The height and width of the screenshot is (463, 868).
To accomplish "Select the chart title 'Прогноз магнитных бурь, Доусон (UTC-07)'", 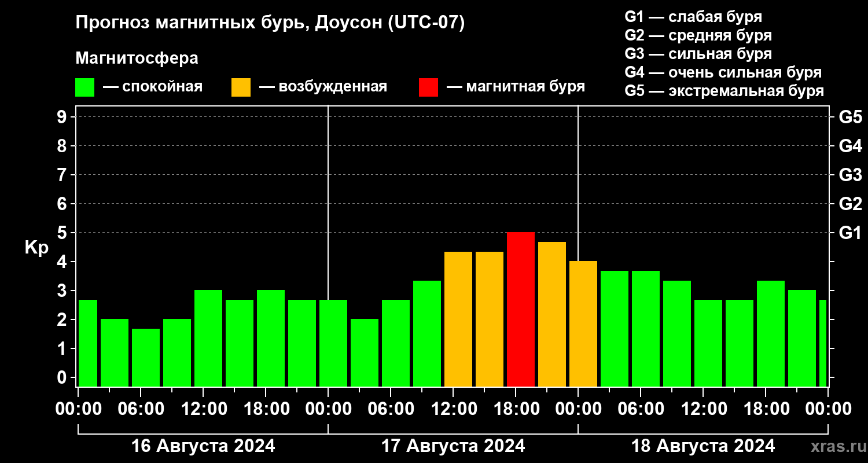I will point(270,24).
